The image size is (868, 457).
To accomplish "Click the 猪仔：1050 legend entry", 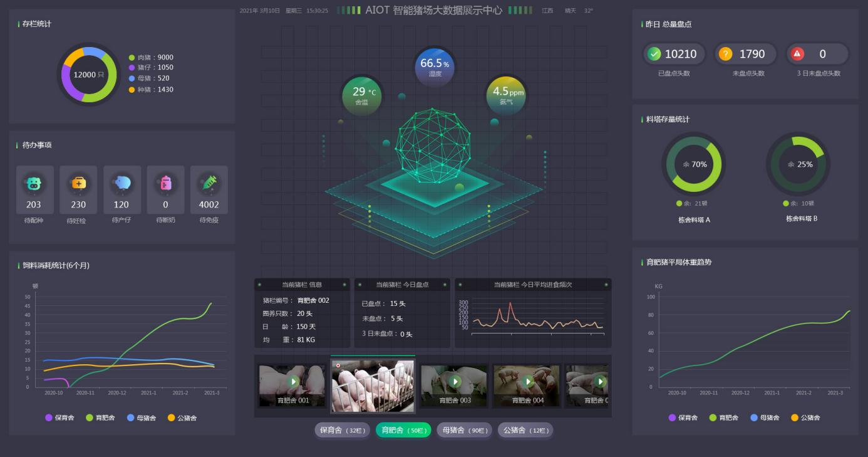I will (151, 68).
